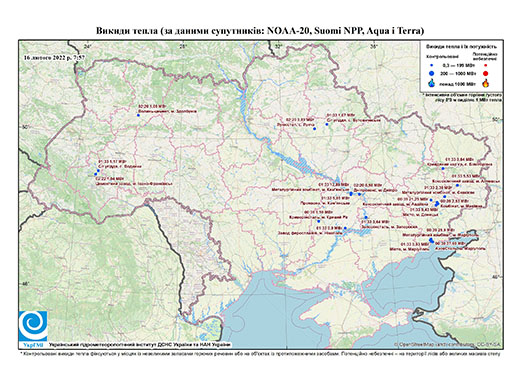This screenshot has height=368, width=520.
Task: Click the heat marker cluster at Mariupol
Action: point(431,240)
